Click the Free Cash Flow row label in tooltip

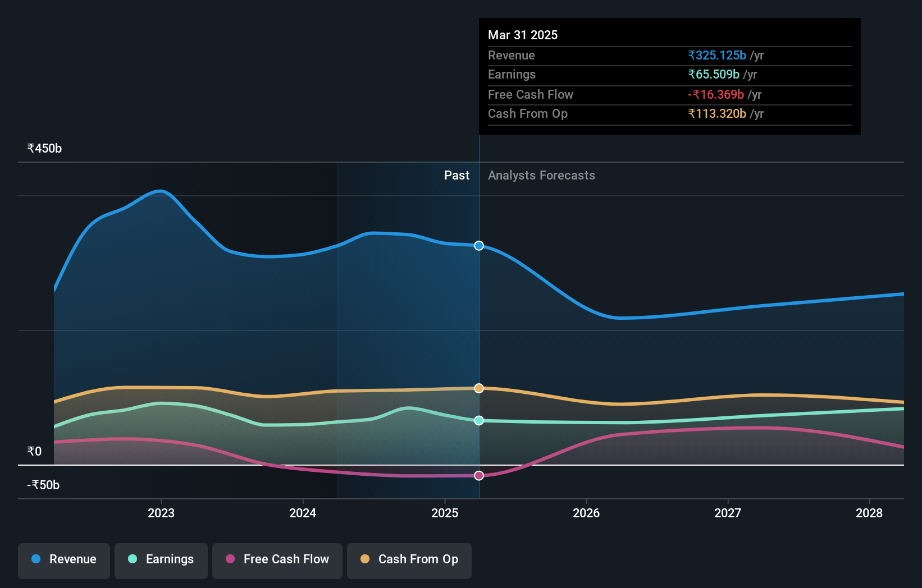531,95
